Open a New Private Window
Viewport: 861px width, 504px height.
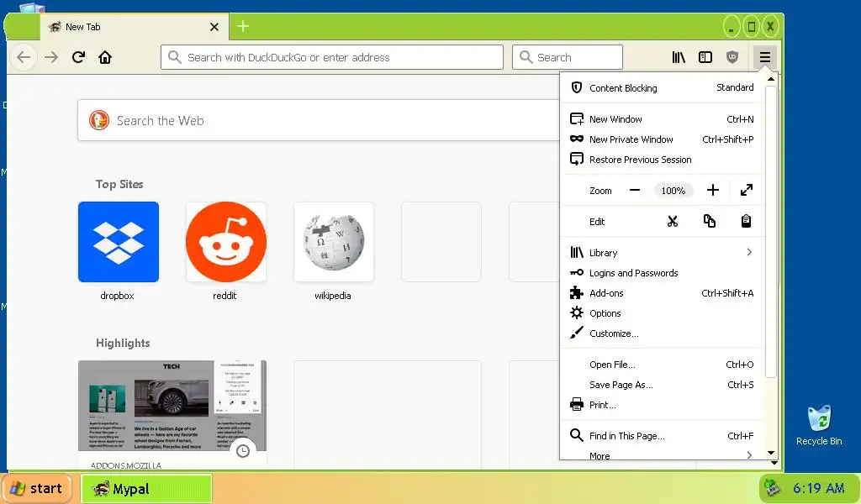click(663, 139)
